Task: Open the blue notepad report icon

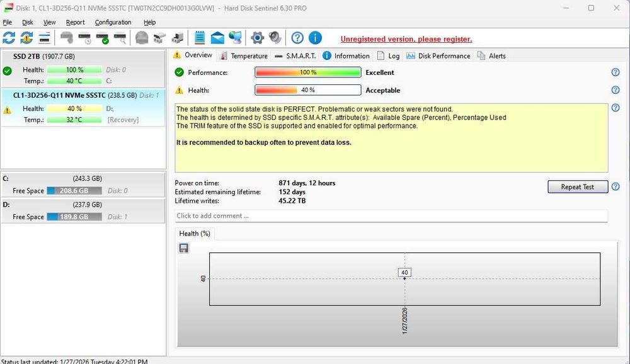Action: [200, 38]
